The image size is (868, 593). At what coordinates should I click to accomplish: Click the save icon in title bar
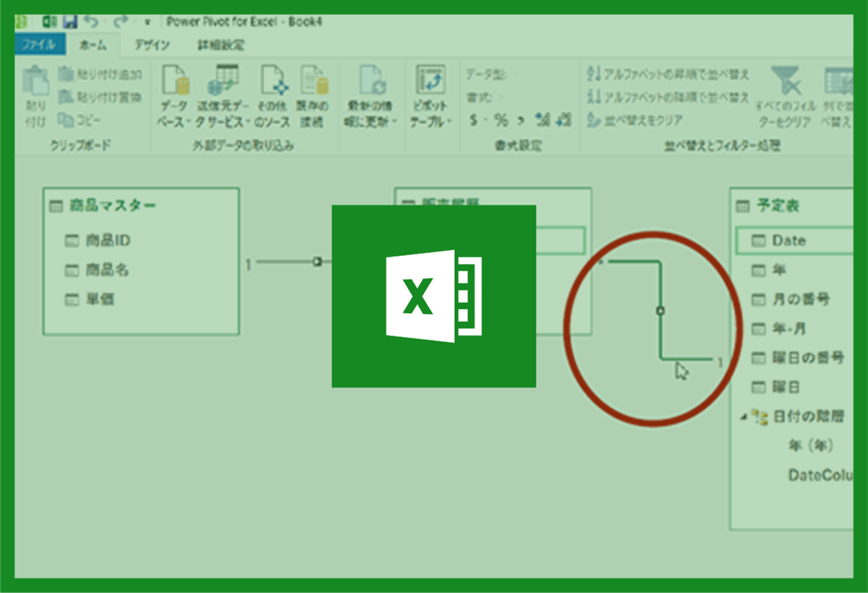point(71,22)
